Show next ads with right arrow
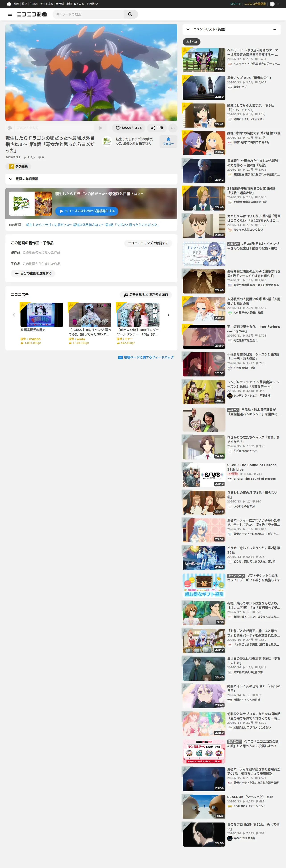The height and width of the screenshot is (868, 286). 169,315
